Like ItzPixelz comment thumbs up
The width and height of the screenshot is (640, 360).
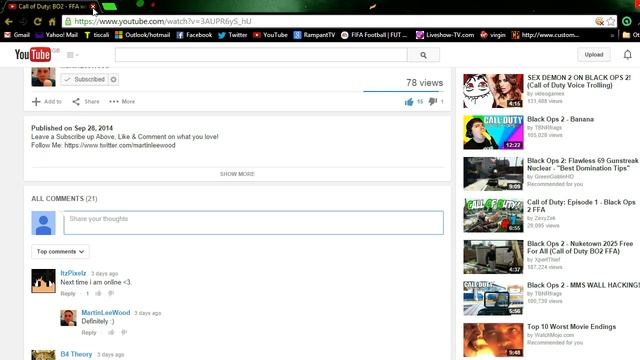tap(98, 293)
